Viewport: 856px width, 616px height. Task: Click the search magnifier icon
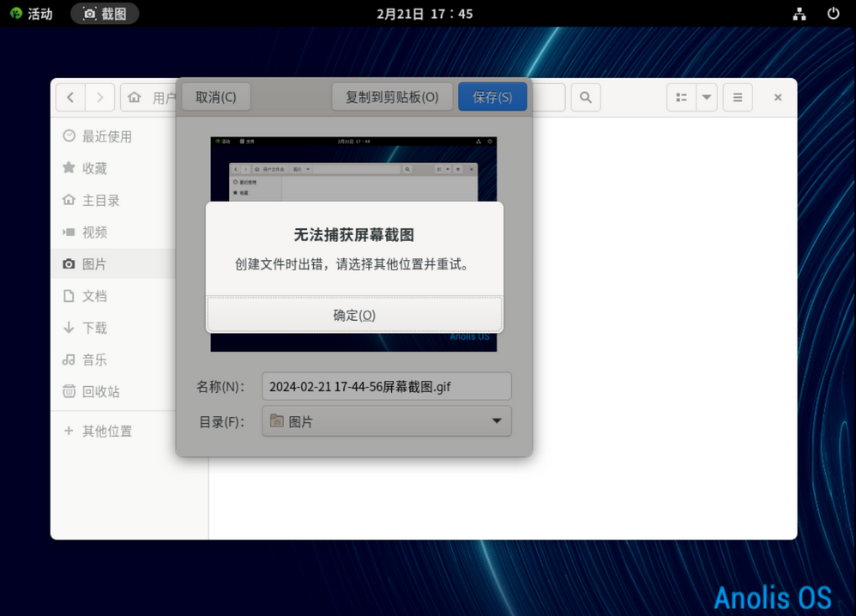(x=585, y=98)
